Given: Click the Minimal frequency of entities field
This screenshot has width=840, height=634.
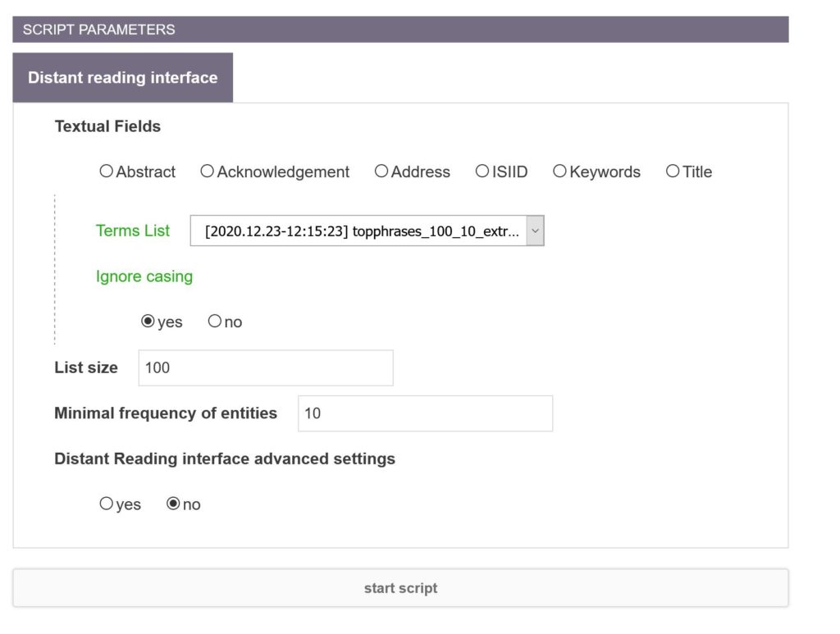Looking at the screenshot, I should 424,413.
